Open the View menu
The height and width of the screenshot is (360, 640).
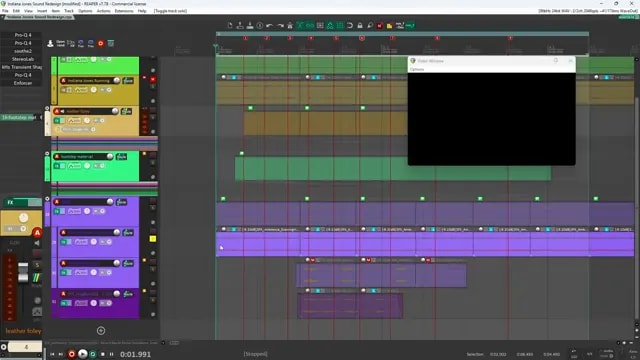pyautogui.click(x=29, y=11)
